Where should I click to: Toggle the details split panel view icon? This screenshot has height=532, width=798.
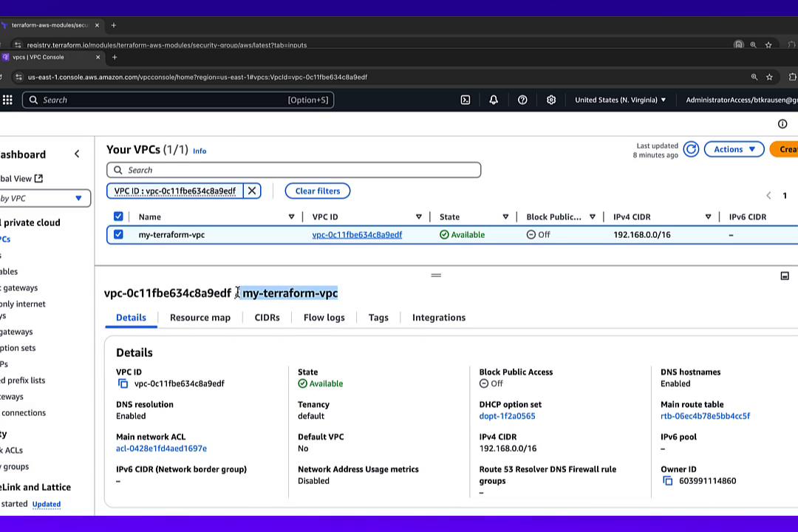click(784, 276)
